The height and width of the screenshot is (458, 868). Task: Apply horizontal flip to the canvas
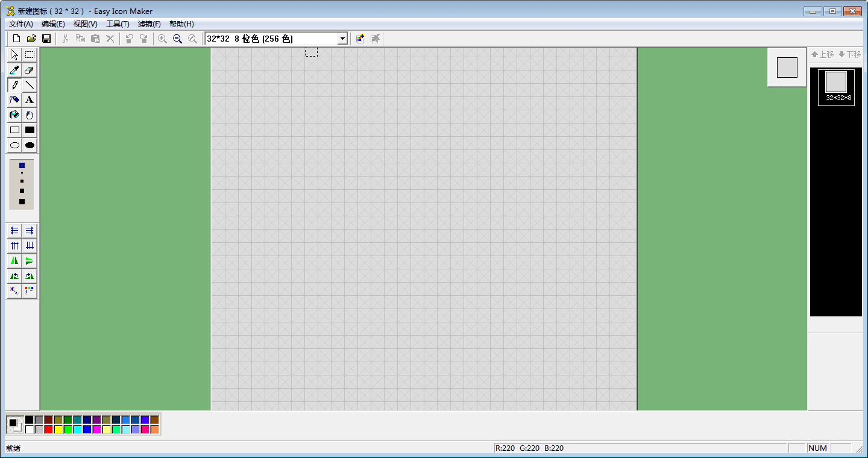[x=14, y=260]
